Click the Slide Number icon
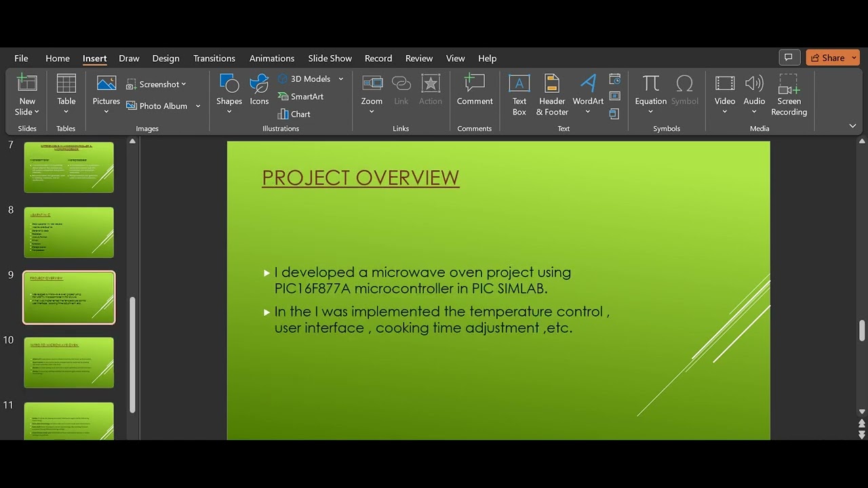The height and width of the screenshot is (488, 868). (x=615, y=96)
